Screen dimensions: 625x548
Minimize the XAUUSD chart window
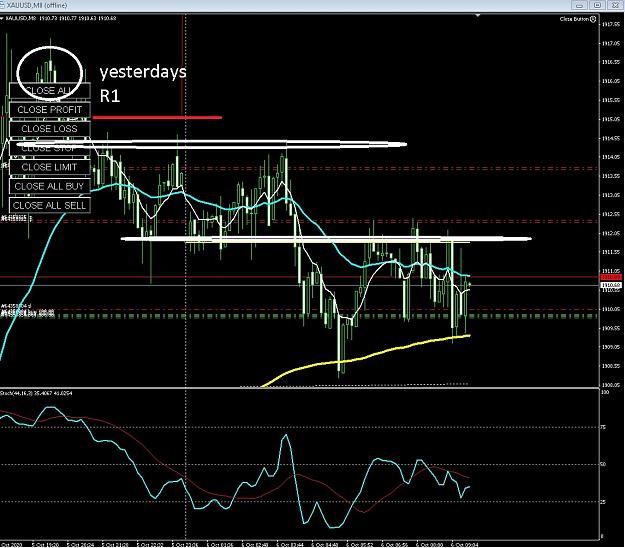(x=579, y=5)
